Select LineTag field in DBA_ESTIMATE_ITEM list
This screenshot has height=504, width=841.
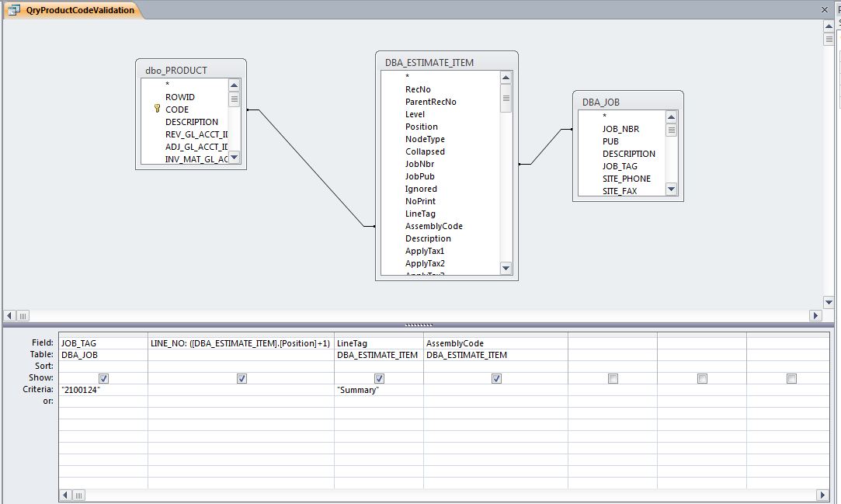[421, 214]
